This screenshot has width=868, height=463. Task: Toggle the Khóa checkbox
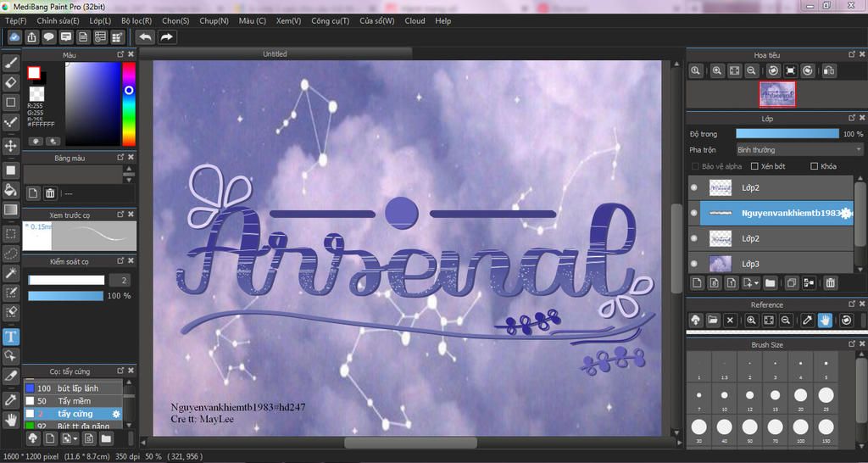(x=814, y=166)
